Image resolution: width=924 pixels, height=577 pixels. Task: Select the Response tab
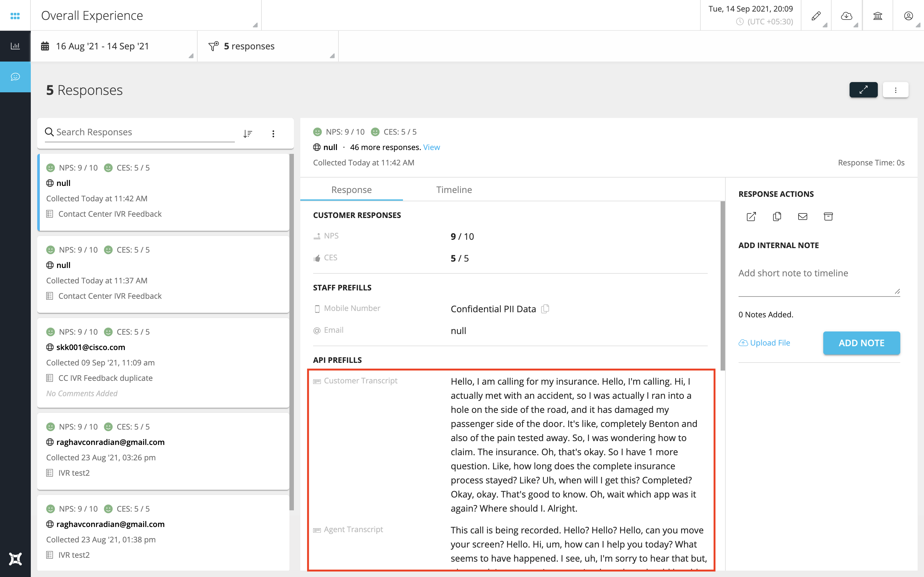351,189
